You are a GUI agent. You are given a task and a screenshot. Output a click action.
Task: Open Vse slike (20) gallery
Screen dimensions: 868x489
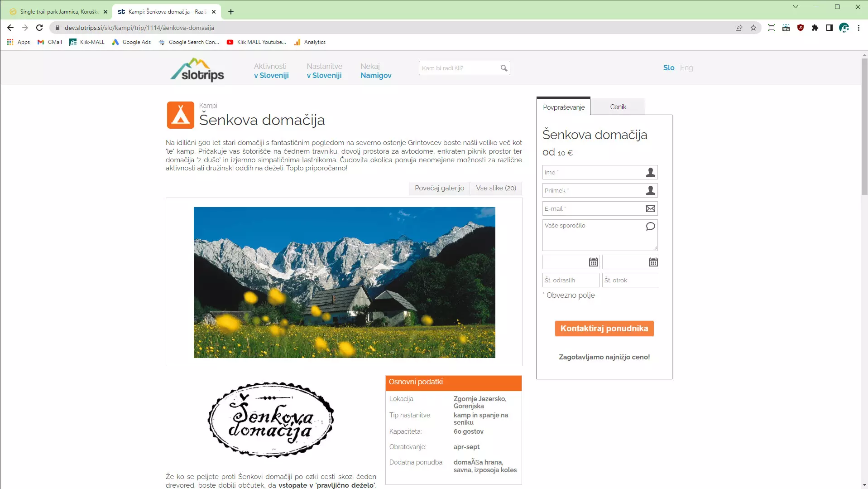point(496,188)
